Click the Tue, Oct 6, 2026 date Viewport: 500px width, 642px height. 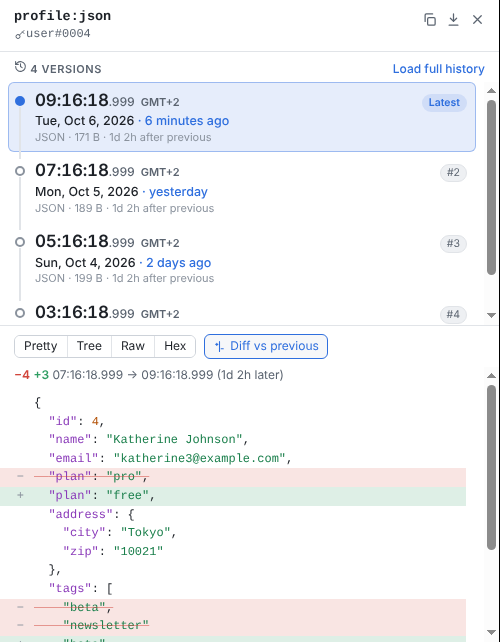pos(84,121)
